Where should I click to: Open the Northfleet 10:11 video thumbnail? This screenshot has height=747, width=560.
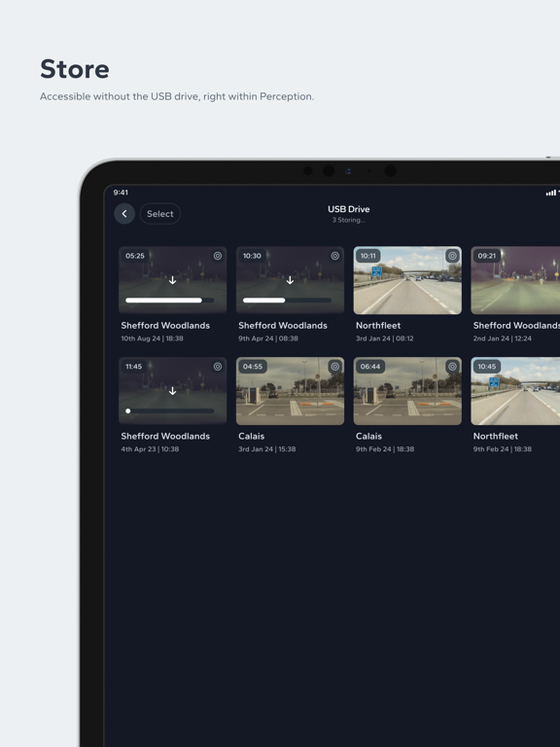407,280
